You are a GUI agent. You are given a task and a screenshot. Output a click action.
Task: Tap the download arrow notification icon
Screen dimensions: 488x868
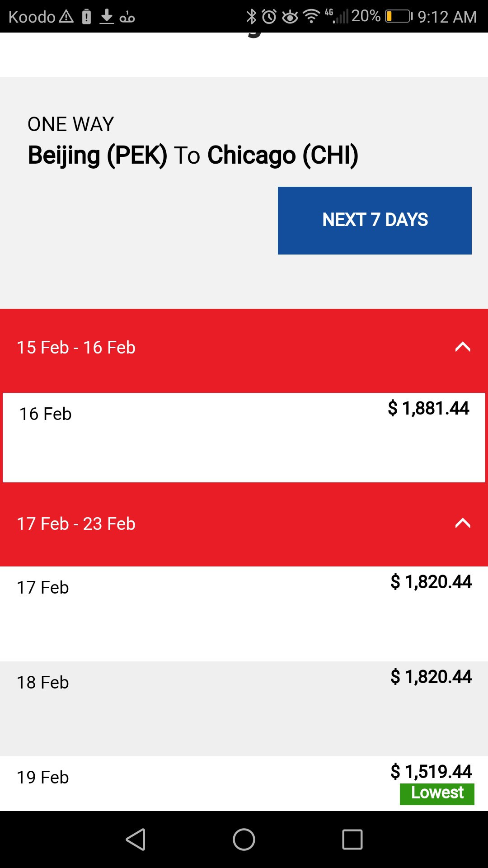(107, 17)
